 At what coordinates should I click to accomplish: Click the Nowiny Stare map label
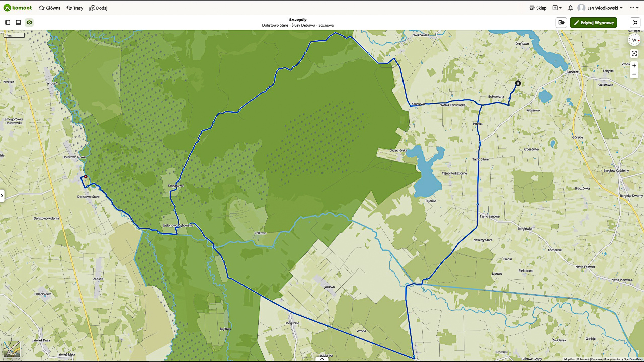click(482, 240)
